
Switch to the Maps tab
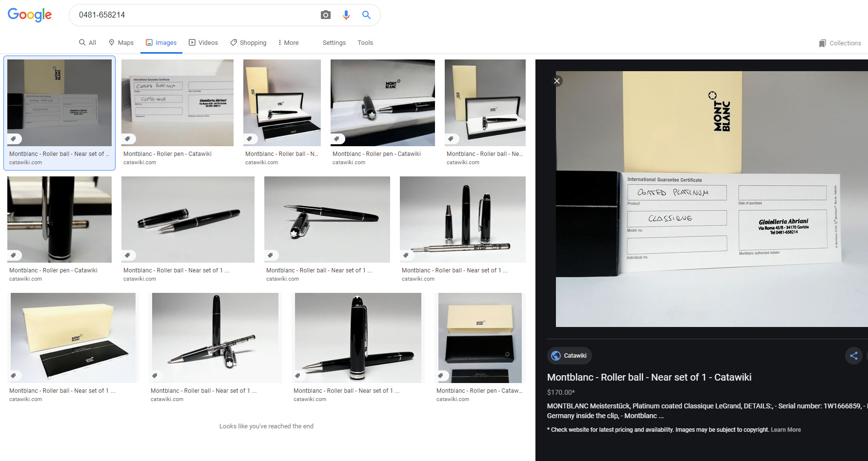(121, 43)
